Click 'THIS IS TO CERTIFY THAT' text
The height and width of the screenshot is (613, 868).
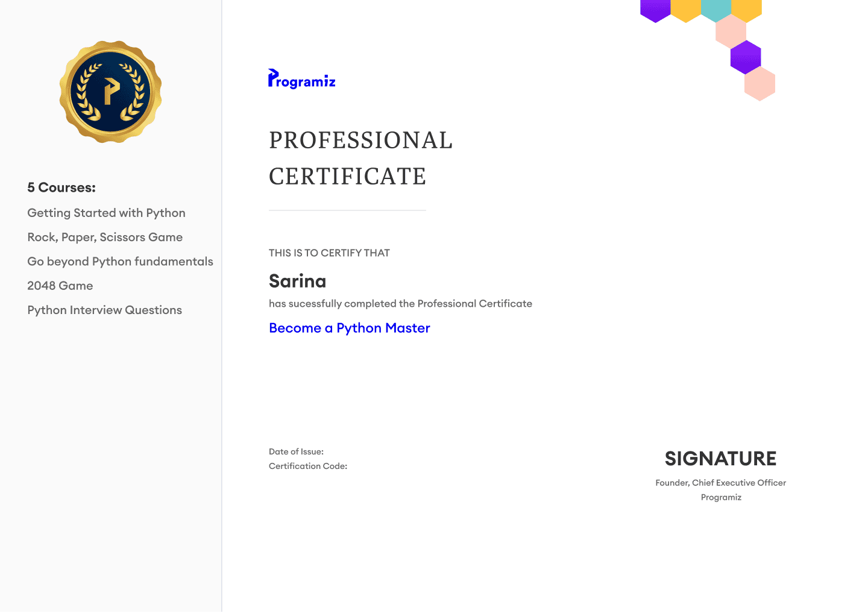pyautogui.click(x=329, y=253)
